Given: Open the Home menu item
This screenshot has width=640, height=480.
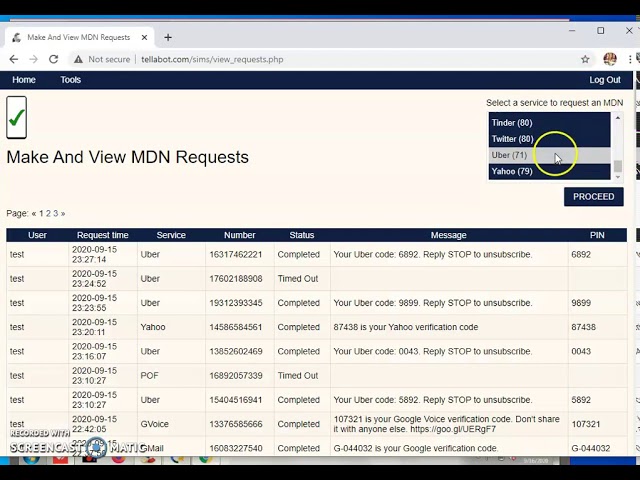Looking at the screenshot, I should (x=23, y=80).
